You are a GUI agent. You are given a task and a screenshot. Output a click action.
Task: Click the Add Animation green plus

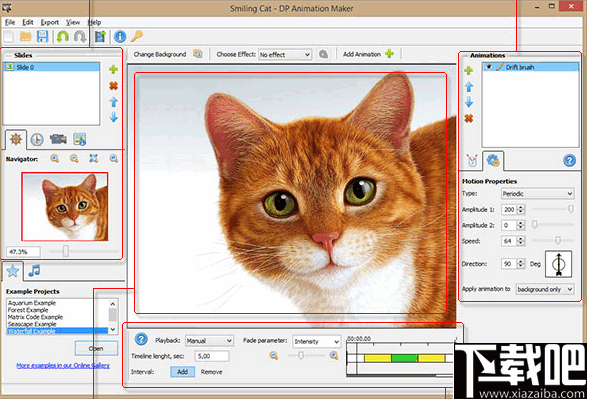pyautogui.click(x=390, y=54)
